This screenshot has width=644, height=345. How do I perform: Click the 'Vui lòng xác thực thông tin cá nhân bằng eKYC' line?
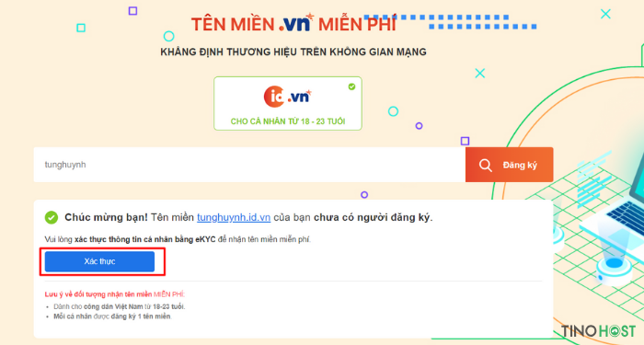pos(178,239)
